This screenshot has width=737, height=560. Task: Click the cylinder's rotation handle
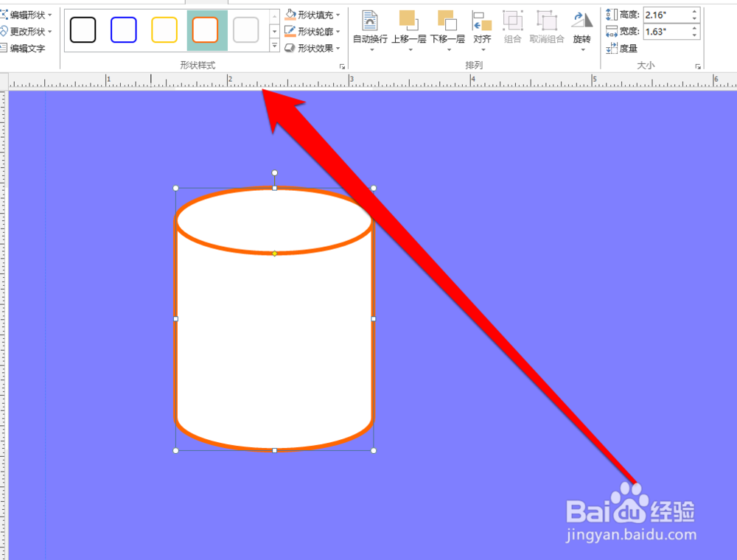[x=274, y=173]
